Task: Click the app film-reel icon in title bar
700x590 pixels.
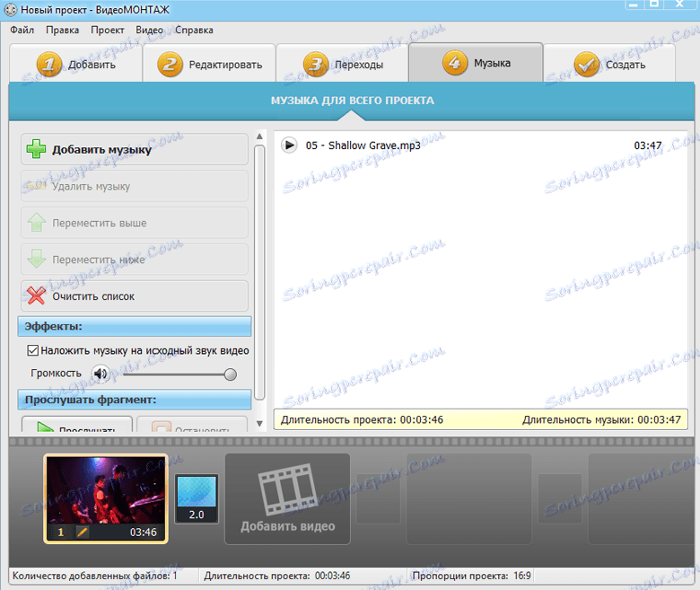Action: pyautogui.click(x=10, y=9)
